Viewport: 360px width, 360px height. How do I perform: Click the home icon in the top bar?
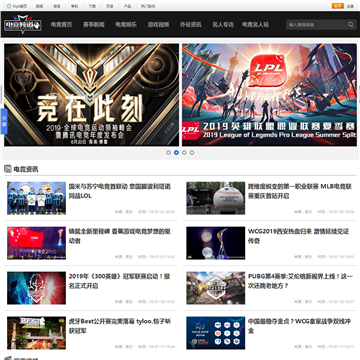(x=9, y=6)
